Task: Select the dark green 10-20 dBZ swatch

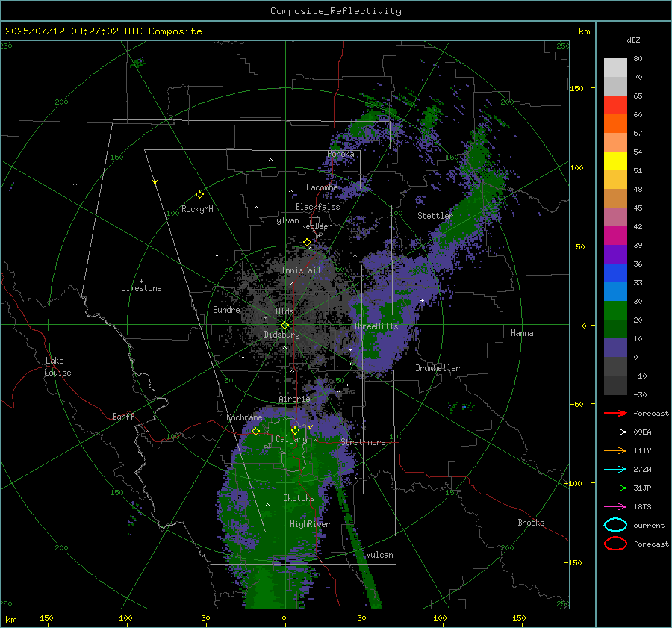Action: 615,329
